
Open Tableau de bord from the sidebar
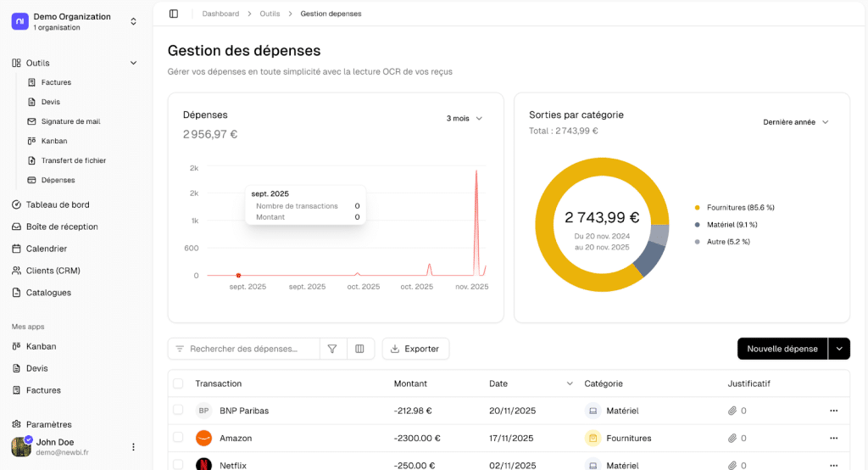57,204
